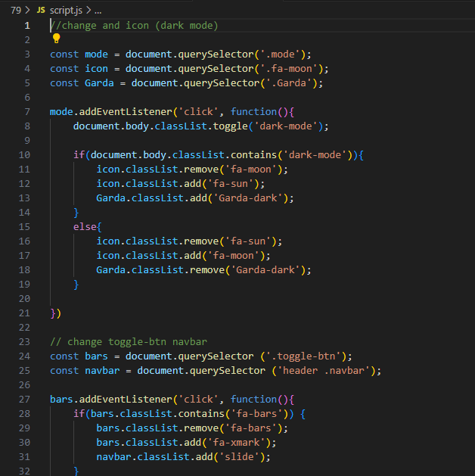Select line number 15 in the gutter
Viewport: 475px width, 476px height.
(24, 227)
